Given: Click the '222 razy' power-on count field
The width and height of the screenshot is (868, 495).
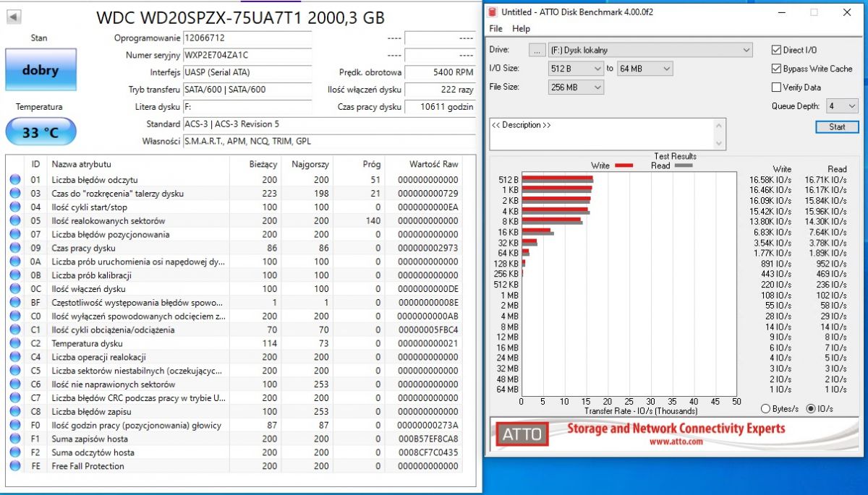Looking at the screenshot, I should pos(440,90).
